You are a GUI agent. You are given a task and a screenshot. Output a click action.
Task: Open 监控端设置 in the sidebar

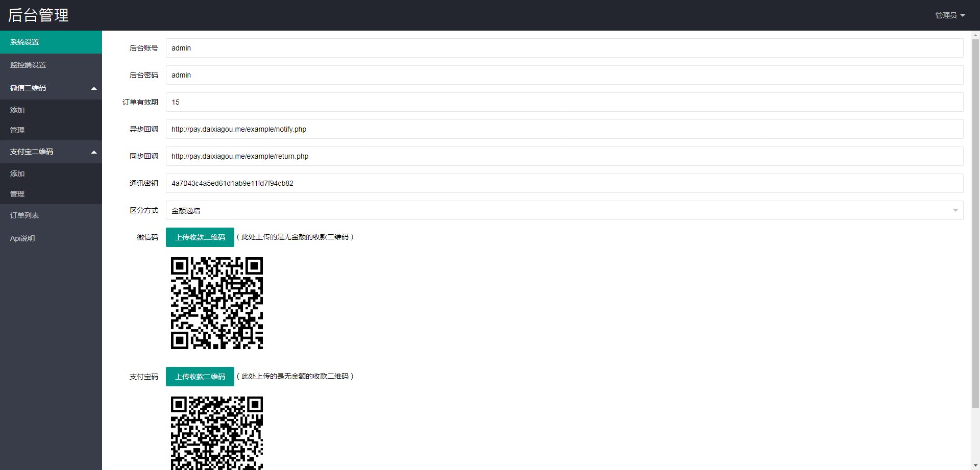(51, 65)
